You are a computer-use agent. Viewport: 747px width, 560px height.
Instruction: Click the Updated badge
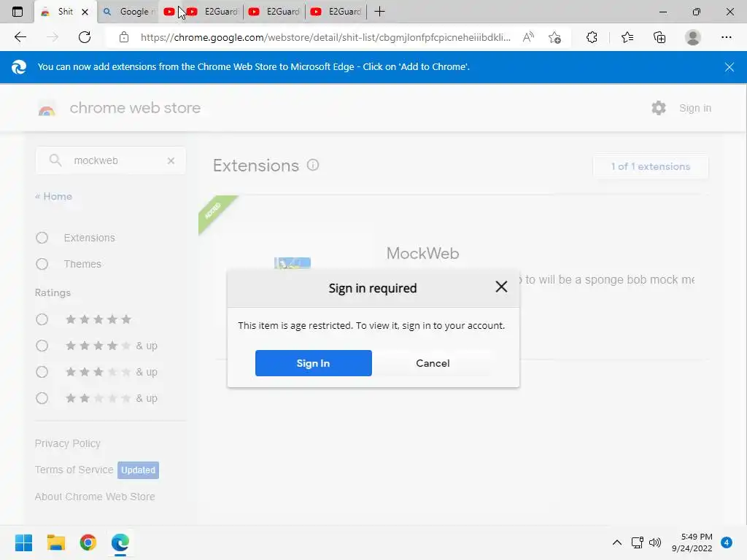point(138,470)
